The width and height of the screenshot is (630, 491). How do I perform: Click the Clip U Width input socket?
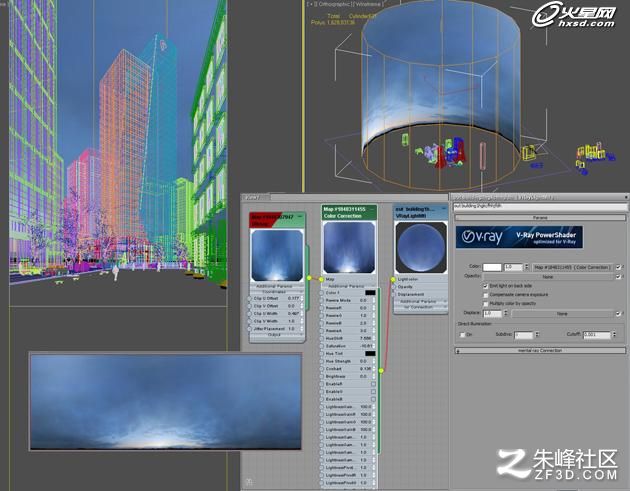click(x=250, y=314)
